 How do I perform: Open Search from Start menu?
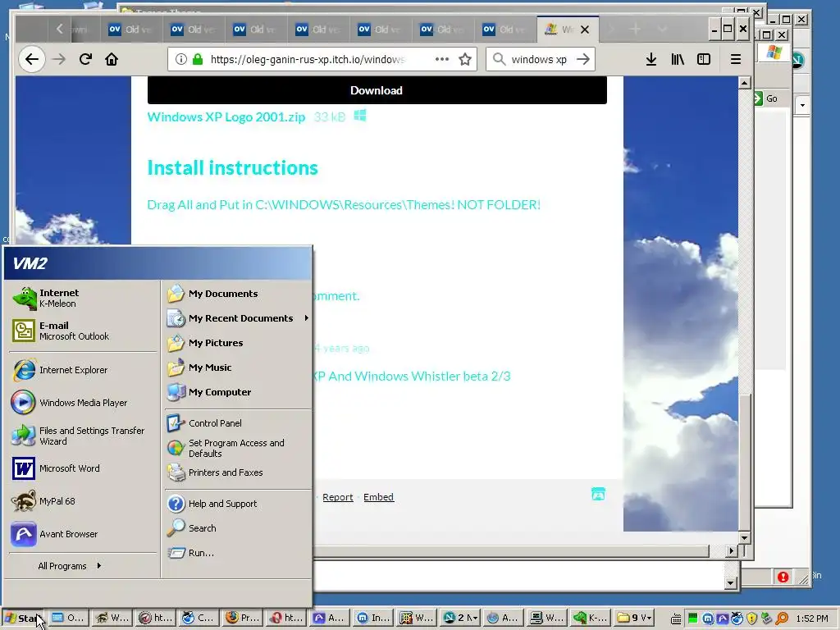click(237, 528)
